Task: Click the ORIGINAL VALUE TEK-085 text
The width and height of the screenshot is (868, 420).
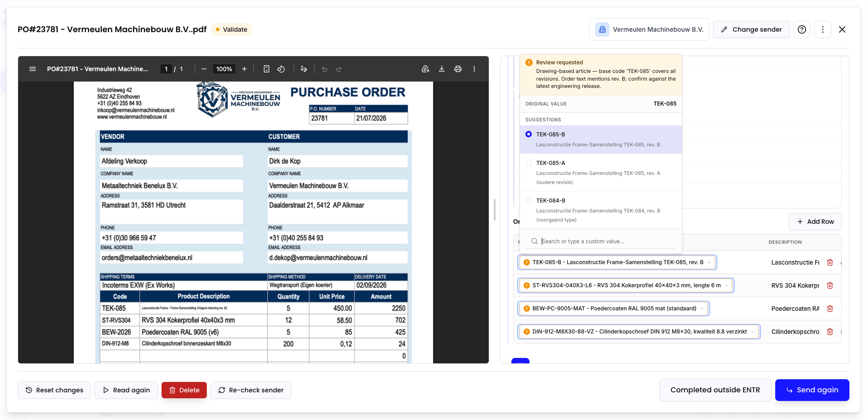Action: (x=665, y=104)
